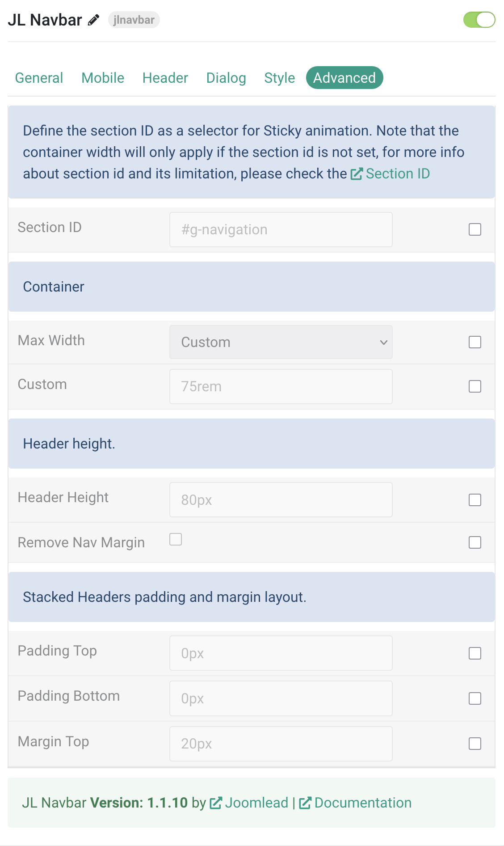The height and width of the screenshot is (846, 504).
Task: Open the Mobile tab
Action: 103,78
